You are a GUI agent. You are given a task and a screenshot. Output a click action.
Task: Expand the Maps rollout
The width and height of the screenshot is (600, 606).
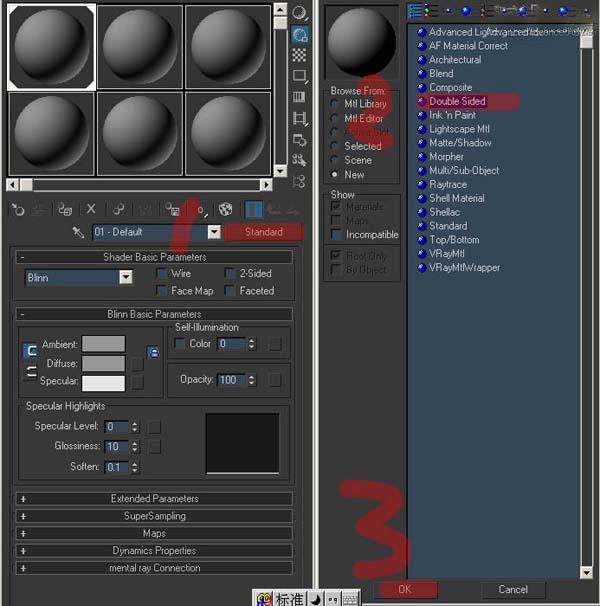(x=154, y=533)
